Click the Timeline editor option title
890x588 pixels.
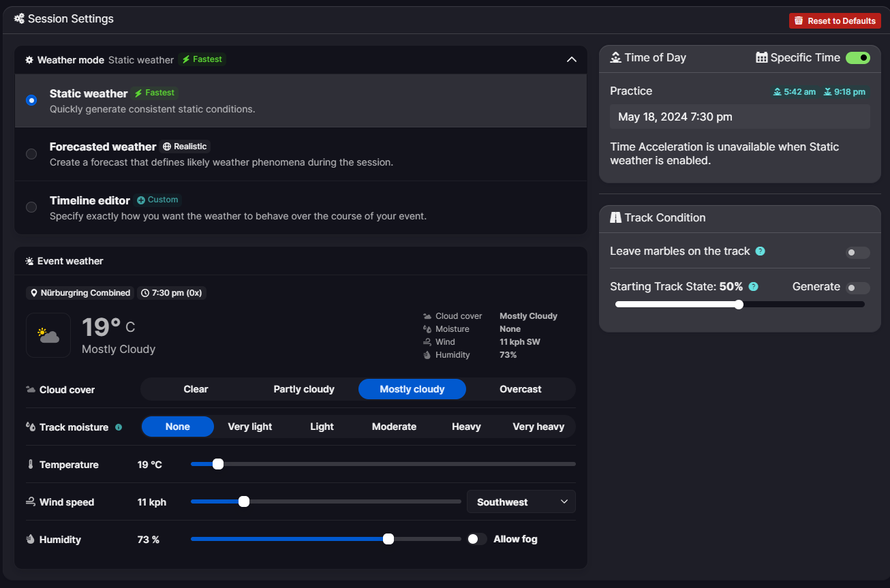coord(90,200)
